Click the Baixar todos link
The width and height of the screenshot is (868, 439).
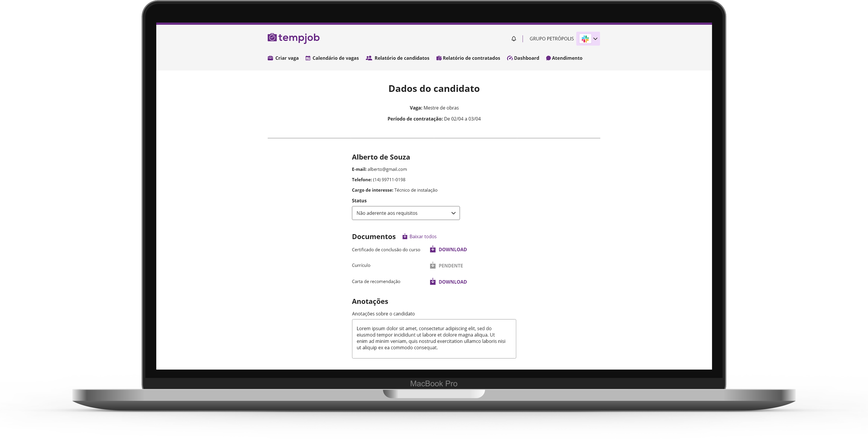(x=422, y=237)
